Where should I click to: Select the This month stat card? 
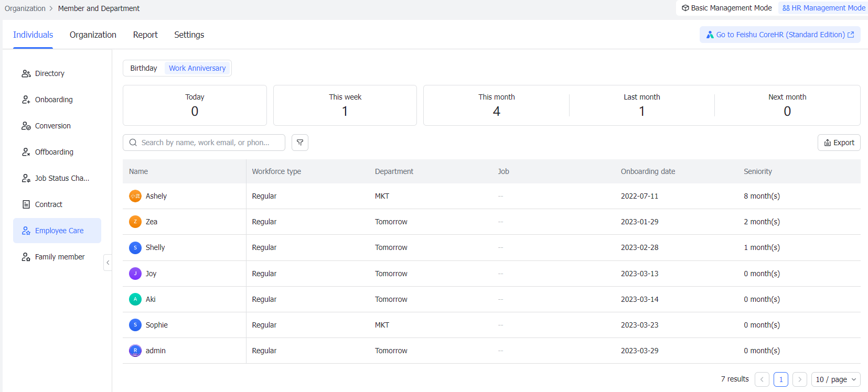click(x=496, y=105)
